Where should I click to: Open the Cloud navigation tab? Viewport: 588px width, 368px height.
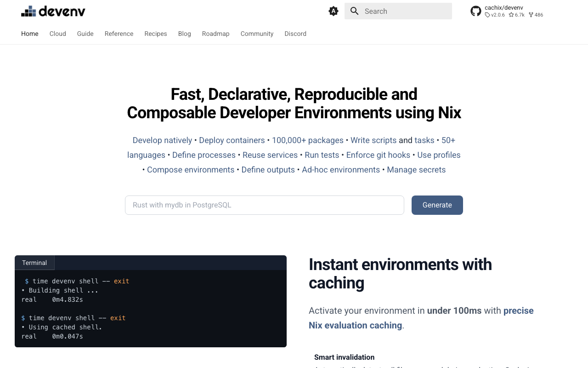click(x=58, y=34)
